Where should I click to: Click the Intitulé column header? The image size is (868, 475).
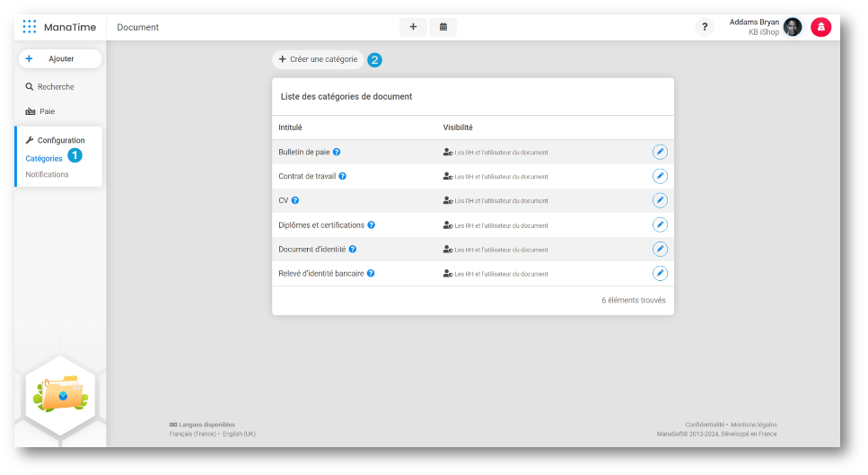(x=290, y=128)
